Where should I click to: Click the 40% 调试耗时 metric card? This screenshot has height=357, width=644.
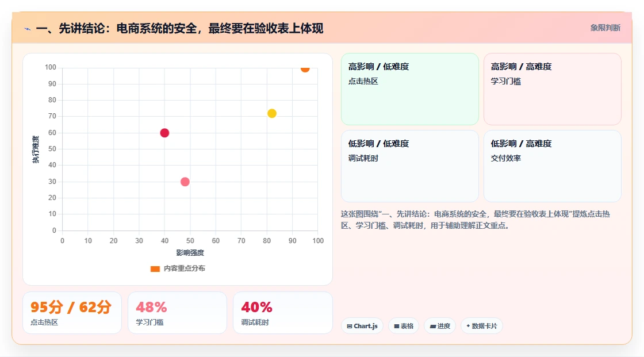(282, 313)
